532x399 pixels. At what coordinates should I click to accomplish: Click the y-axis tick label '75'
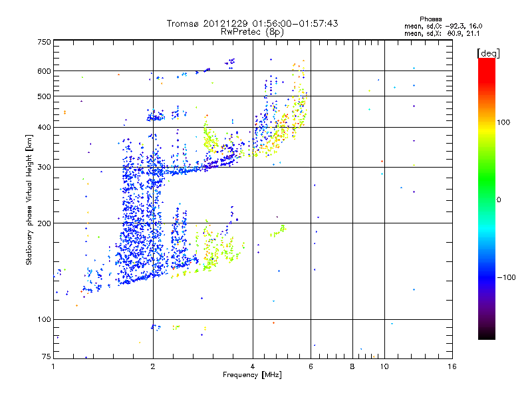[47, 356]
